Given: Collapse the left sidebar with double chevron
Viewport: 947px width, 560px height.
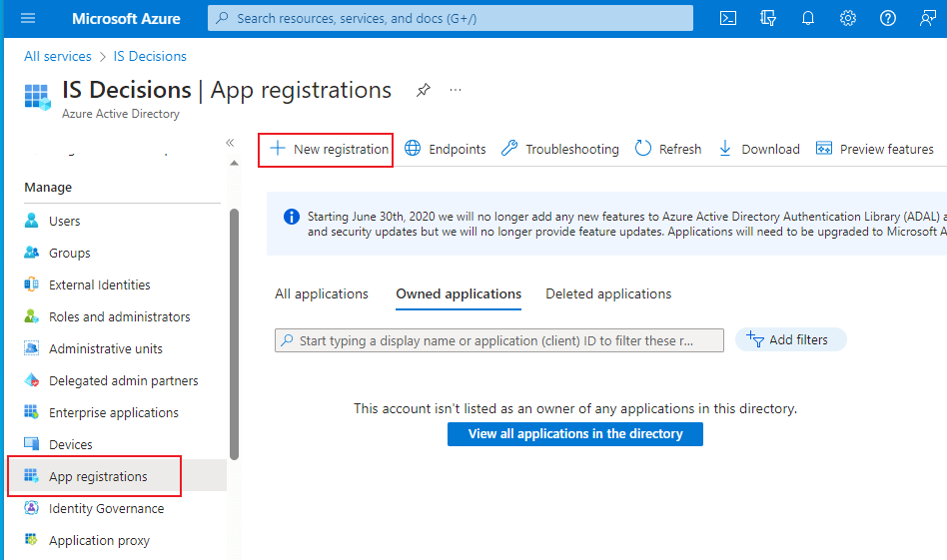Looking at the screenshot, I should [x=230, y=143].
